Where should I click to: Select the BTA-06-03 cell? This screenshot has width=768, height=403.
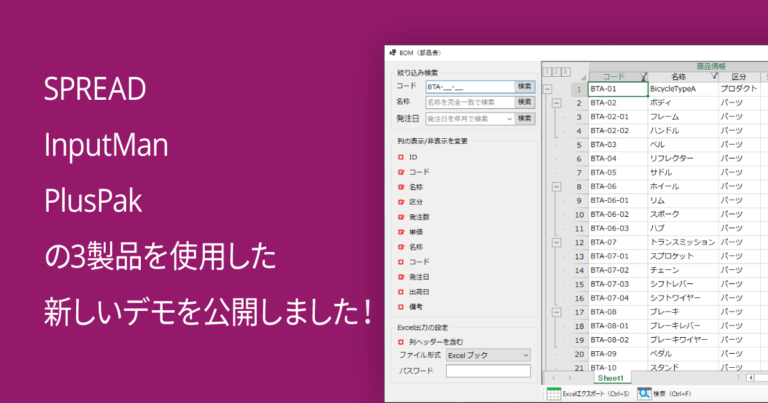(x=618, y=229)
